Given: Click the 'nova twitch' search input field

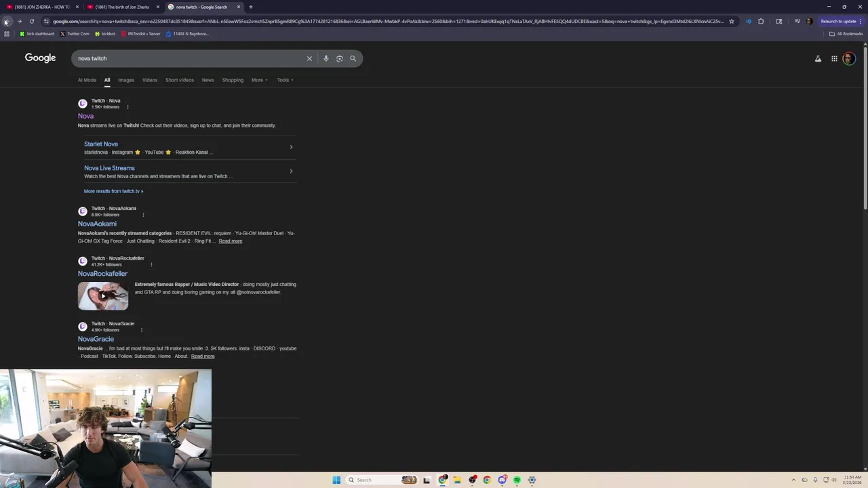Looking at the screenshot, I should click(190, 58).
